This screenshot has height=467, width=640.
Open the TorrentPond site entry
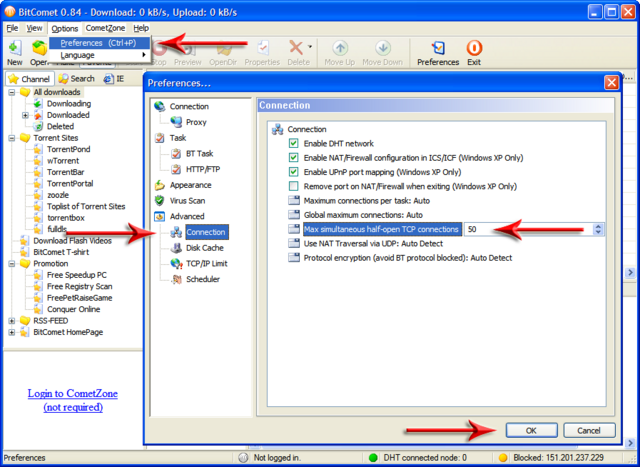point(68,149)
